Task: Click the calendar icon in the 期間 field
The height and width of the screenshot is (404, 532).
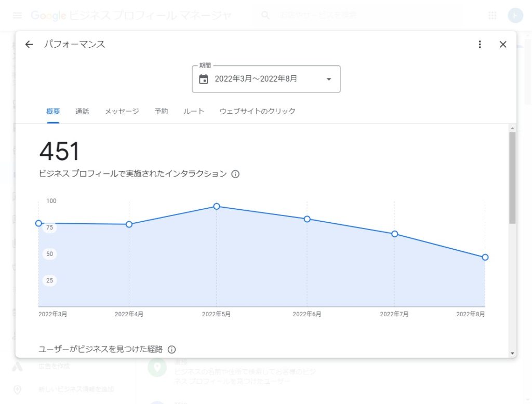Action: click(x=204, y=79)
